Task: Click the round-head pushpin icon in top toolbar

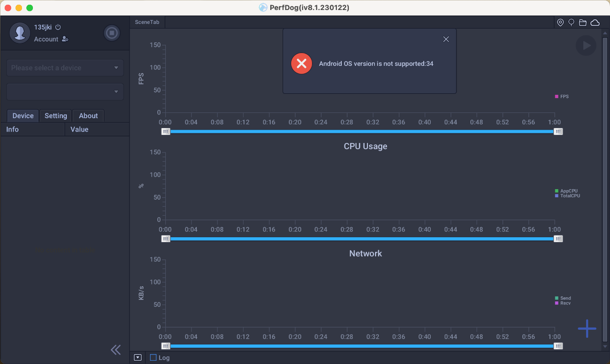Action: click(x=571, y=22)
